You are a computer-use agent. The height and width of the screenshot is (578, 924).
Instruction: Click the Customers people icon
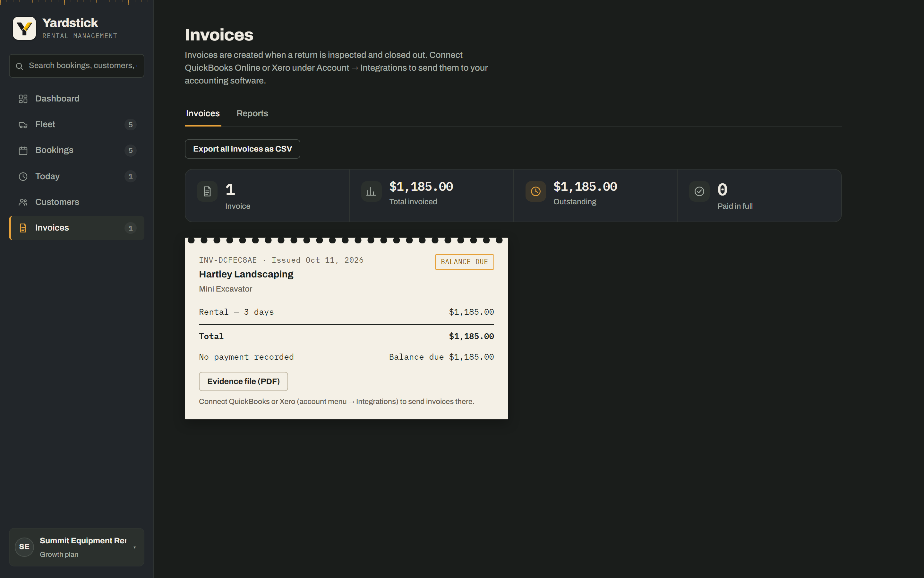[x=23, y=202]
